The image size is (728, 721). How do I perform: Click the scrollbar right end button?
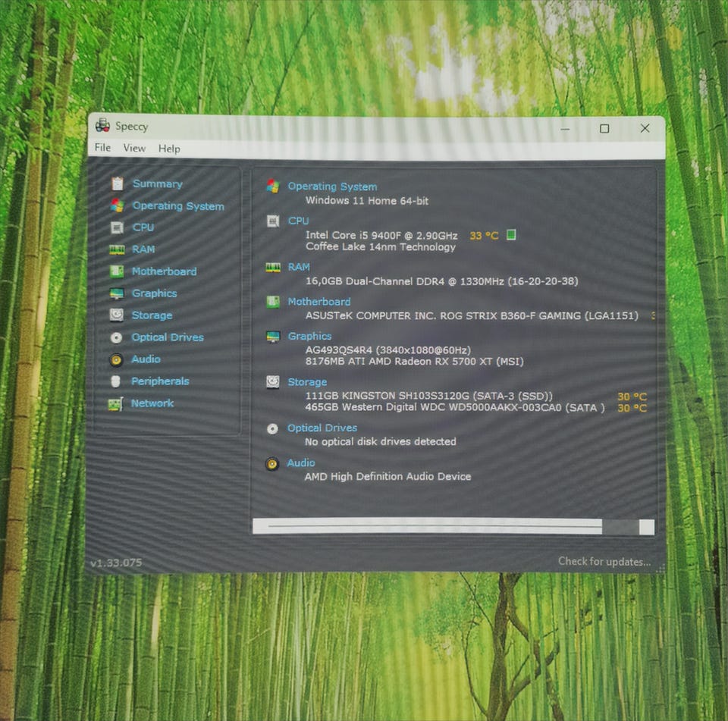tap(646, 527)
